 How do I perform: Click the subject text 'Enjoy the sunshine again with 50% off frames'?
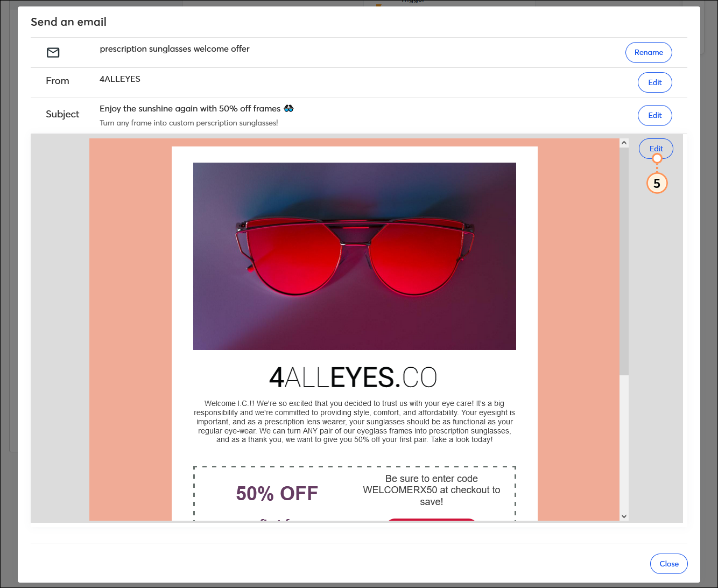pyautogui.click(x=190, y=109)
